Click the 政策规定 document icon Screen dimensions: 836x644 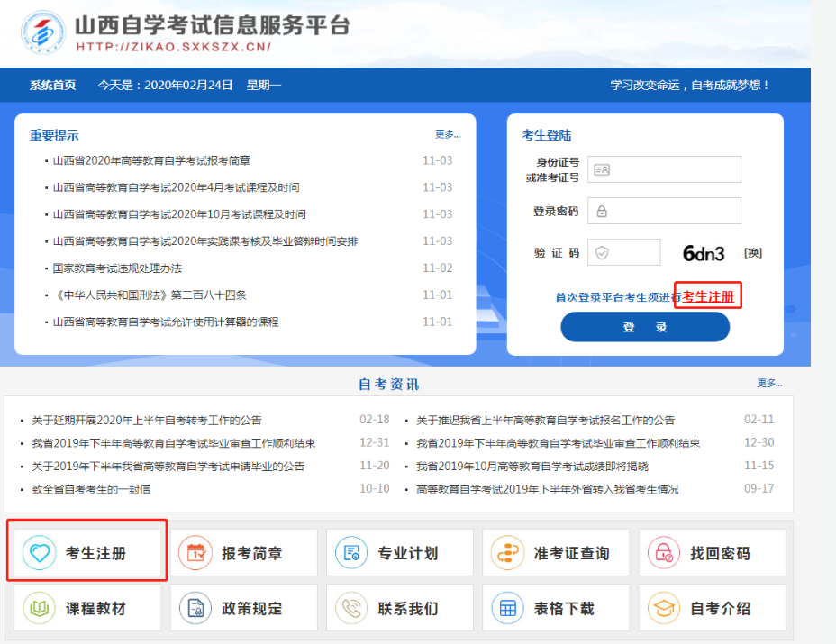coord(195,608)
